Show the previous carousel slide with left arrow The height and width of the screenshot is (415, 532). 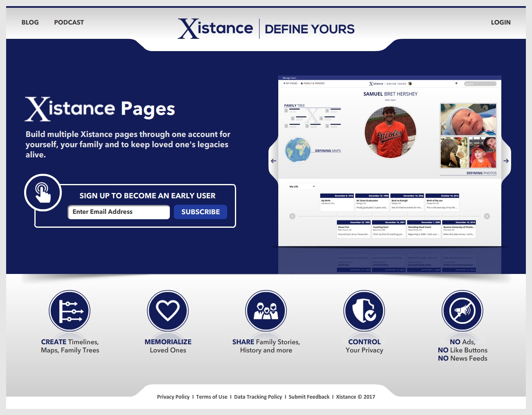point(273,161)
